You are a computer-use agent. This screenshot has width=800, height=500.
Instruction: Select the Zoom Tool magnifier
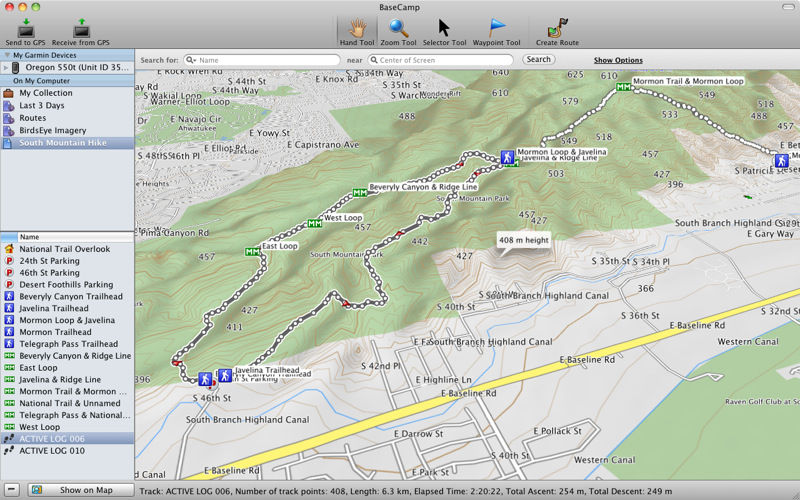[398, 29]
